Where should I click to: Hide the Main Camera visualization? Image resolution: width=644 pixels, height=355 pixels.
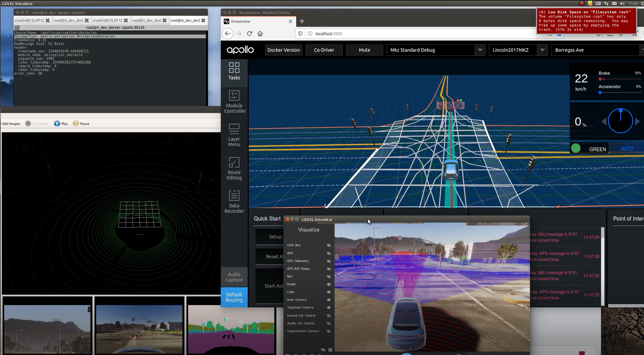328,300
